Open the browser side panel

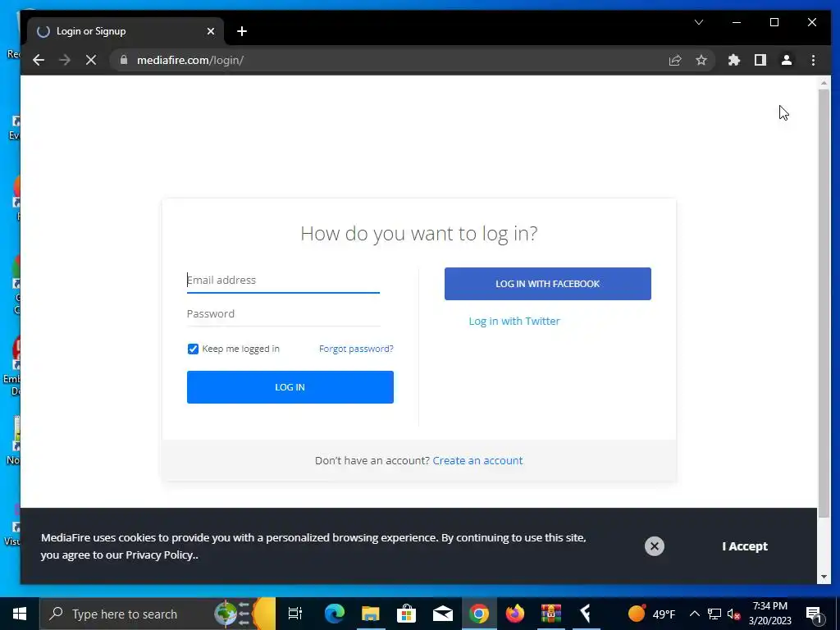760,60
